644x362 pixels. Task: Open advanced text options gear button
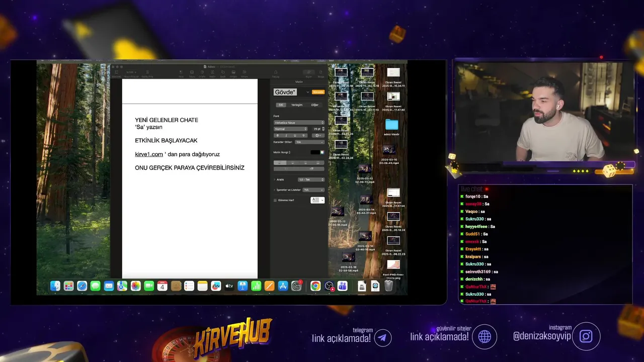[317, 135]
